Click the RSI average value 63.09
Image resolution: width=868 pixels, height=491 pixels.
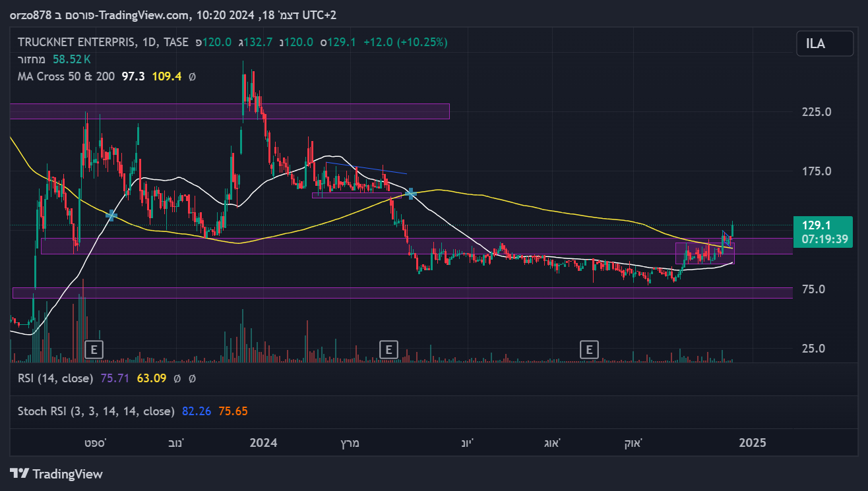pyautogui.click(x=151, y=378)
